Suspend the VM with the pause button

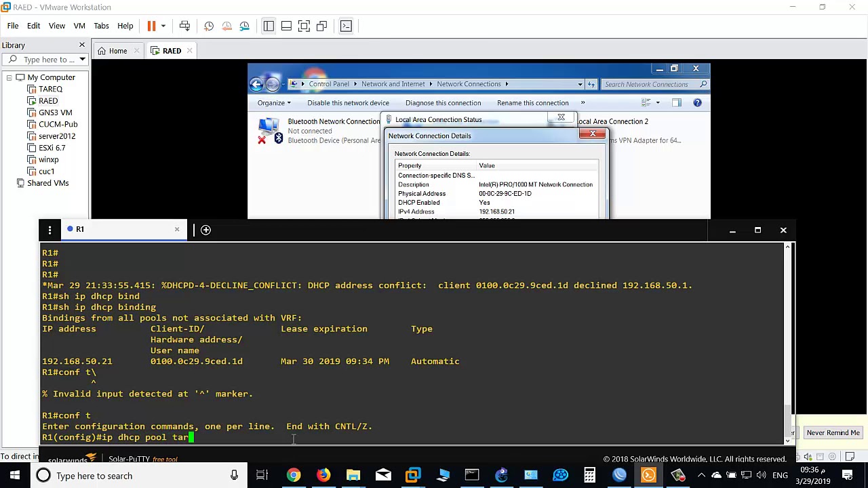151,26
